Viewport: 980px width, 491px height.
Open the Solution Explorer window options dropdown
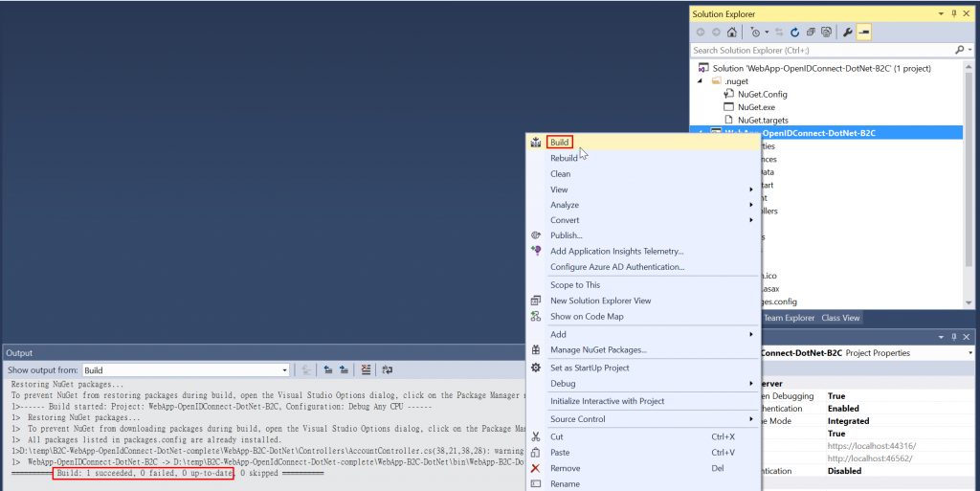941,13
